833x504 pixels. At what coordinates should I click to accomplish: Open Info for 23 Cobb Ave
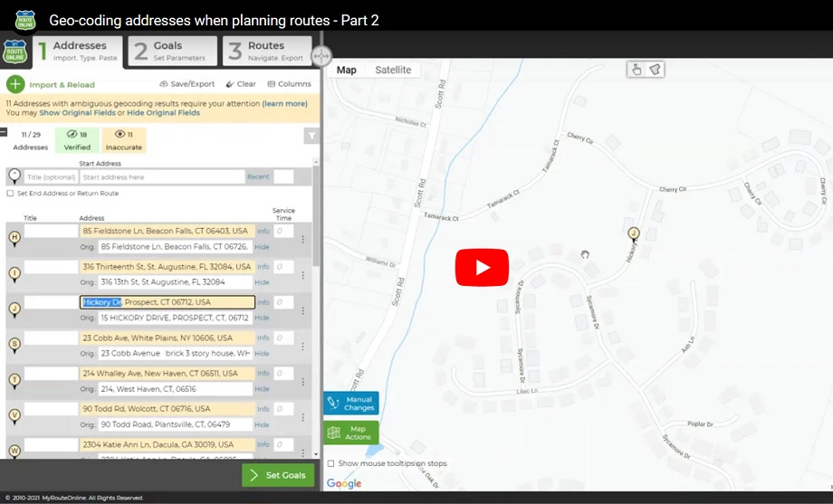point(263,338)
